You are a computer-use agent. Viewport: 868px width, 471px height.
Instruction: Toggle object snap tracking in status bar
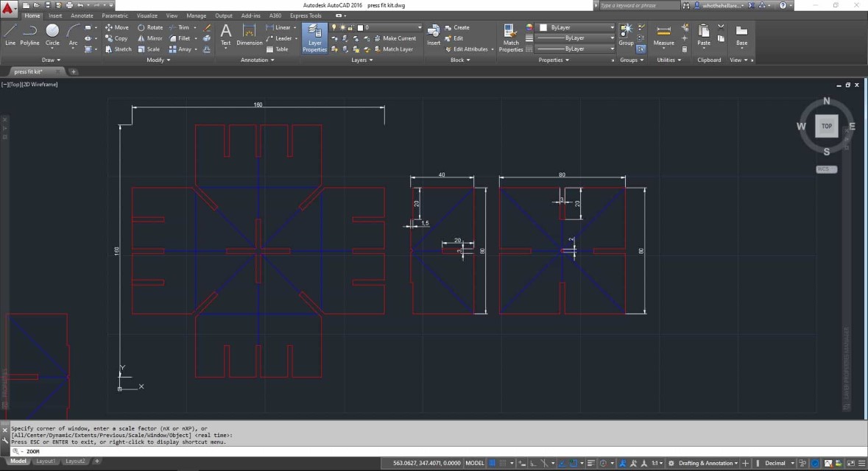point(562,463)
